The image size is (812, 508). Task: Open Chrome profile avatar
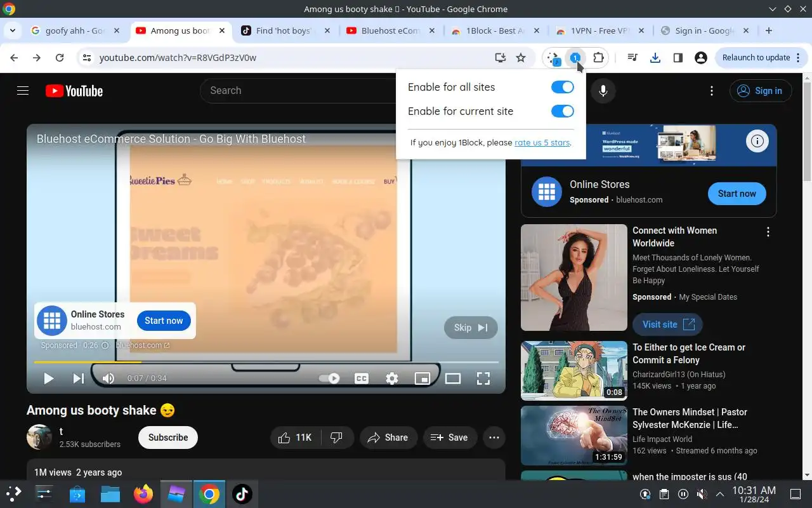tap(701, 58)
